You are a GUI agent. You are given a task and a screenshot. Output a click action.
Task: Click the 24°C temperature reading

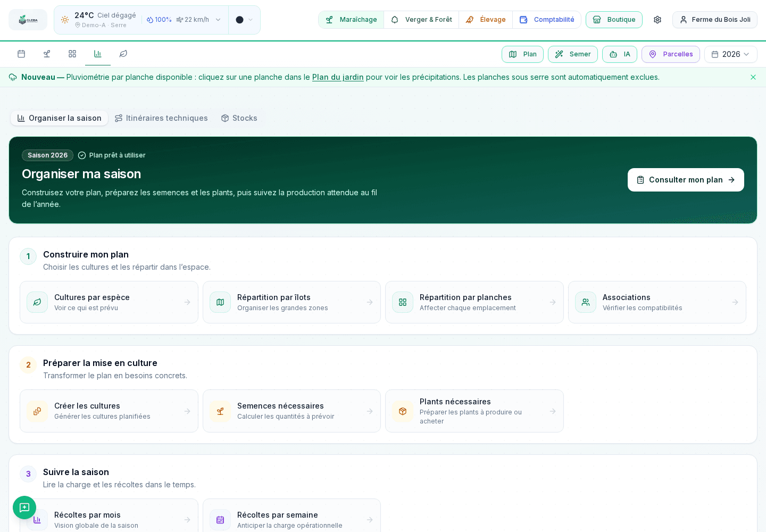click(x=84, y=15)
